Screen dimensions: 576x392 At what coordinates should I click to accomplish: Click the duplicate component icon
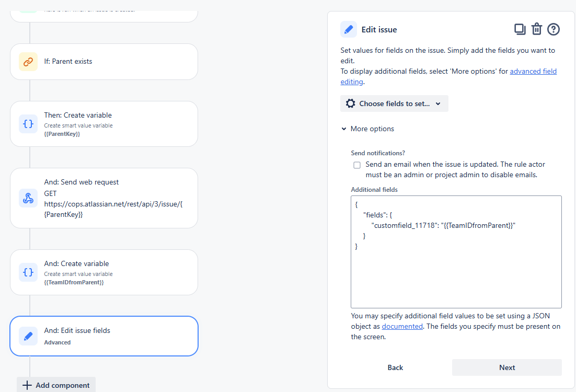[x=520, y=29]
